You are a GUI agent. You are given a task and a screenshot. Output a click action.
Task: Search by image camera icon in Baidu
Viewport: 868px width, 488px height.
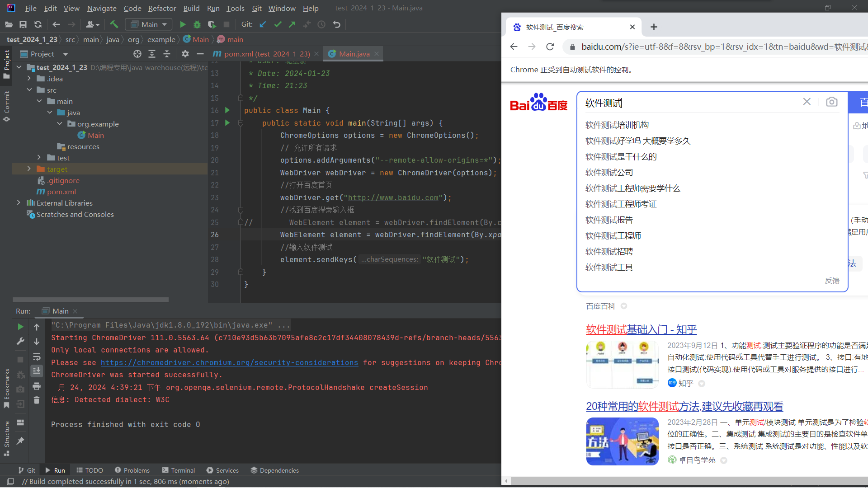click(x=831, y=102)
